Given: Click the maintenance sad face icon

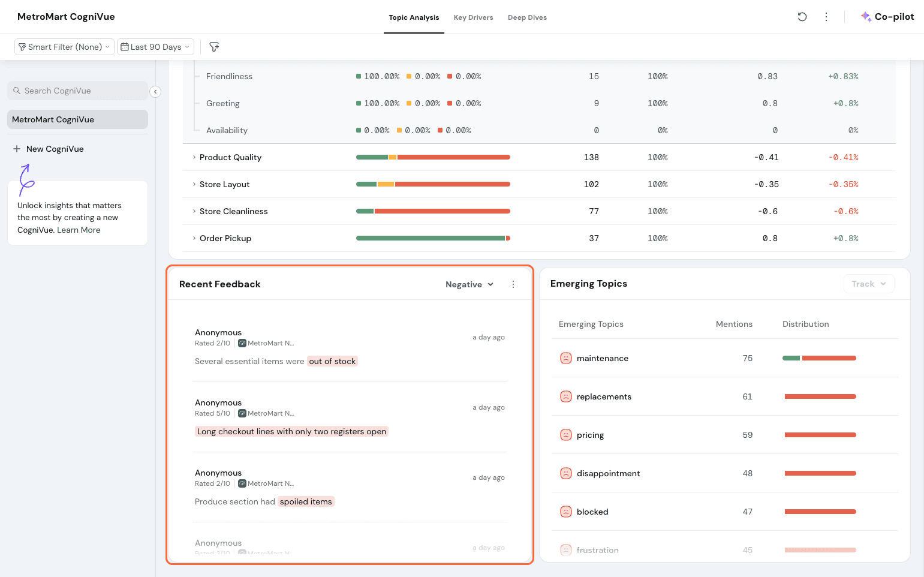Looking at the screenshot, I should 565,358.
